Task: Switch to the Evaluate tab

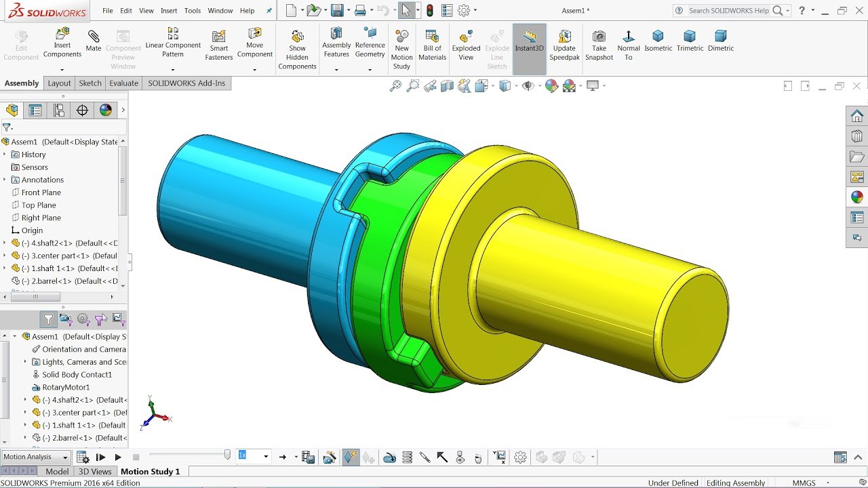Action: (x=123, y=83)
